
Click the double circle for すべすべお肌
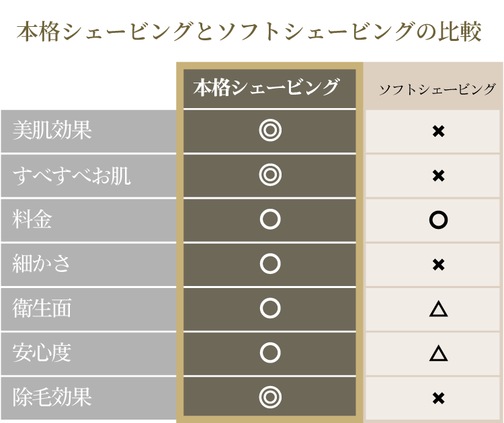coord(269,175)
